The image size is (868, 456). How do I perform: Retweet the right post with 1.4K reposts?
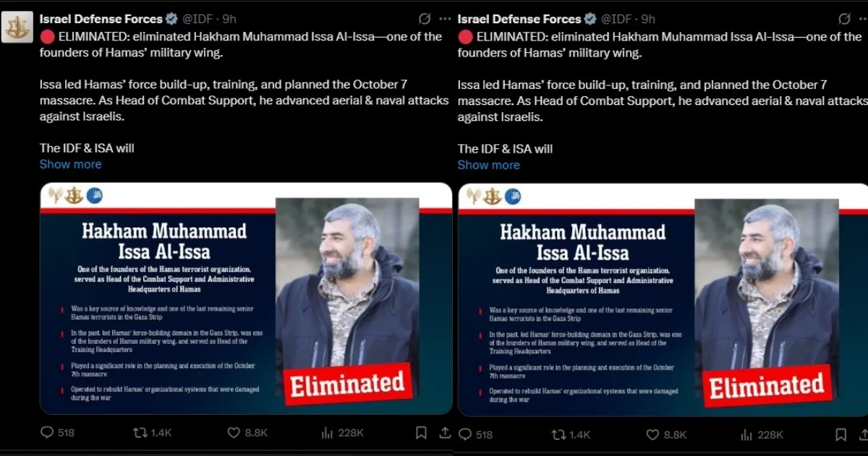(x=559, y=434)
